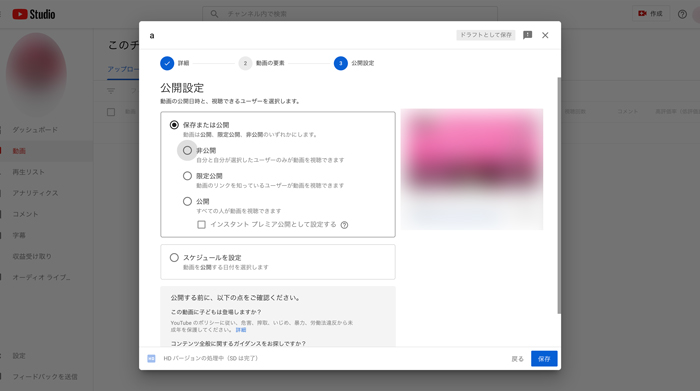
Task: Select 保存または公開 radio option
Action: [174, 125]
